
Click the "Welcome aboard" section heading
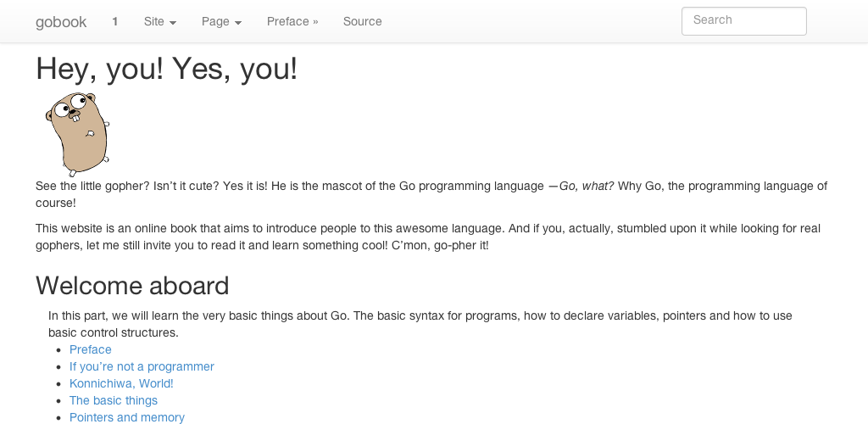(132, 286)
